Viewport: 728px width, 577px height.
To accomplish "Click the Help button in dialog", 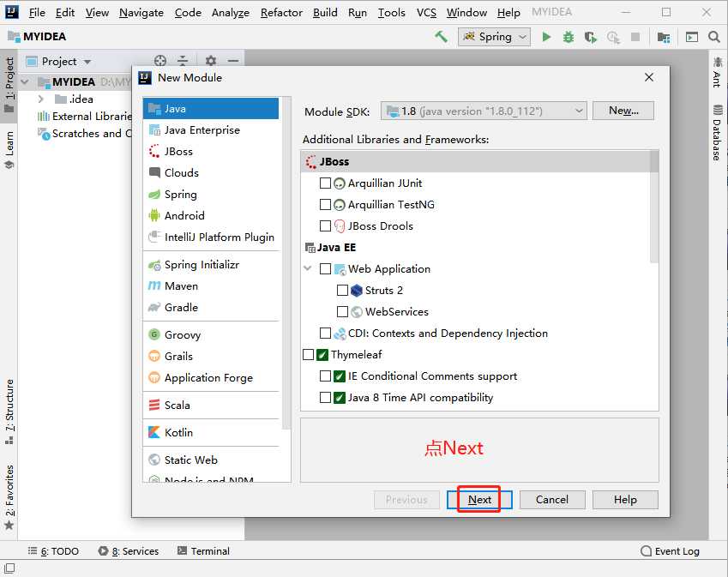I will (x=625, y=500).
